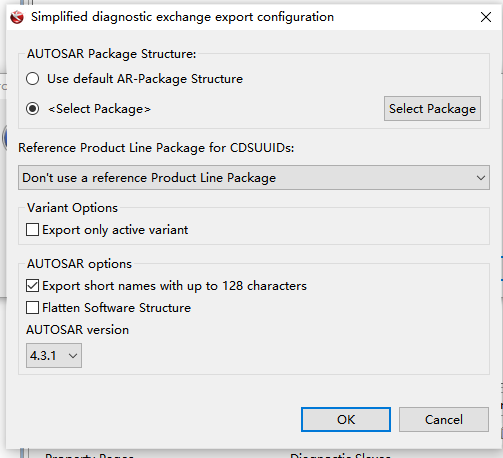This screenshot has width=503, height=458.
Task: Uncheck Export short names with 128 characters
Action: pyautogui.click(x=32, y=286)
